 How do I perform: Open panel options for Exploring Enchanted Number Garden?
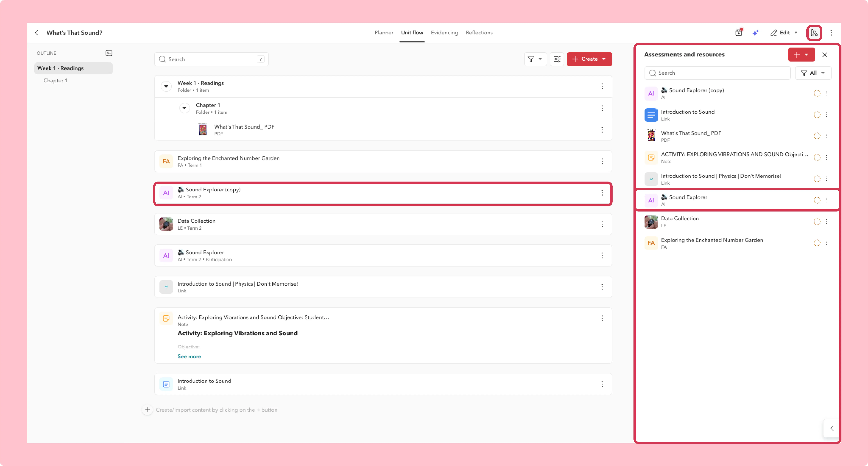[x=827, y=243]
